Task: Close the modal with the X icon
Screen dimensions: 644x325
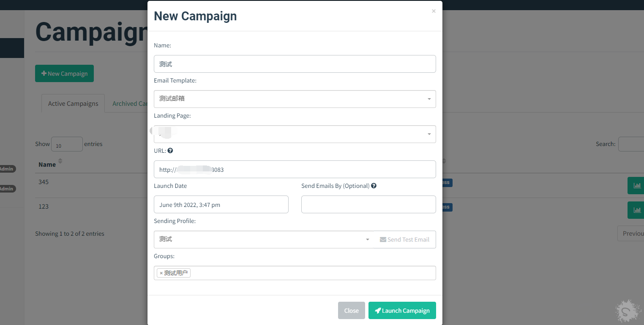Action: tap(434, 11)
